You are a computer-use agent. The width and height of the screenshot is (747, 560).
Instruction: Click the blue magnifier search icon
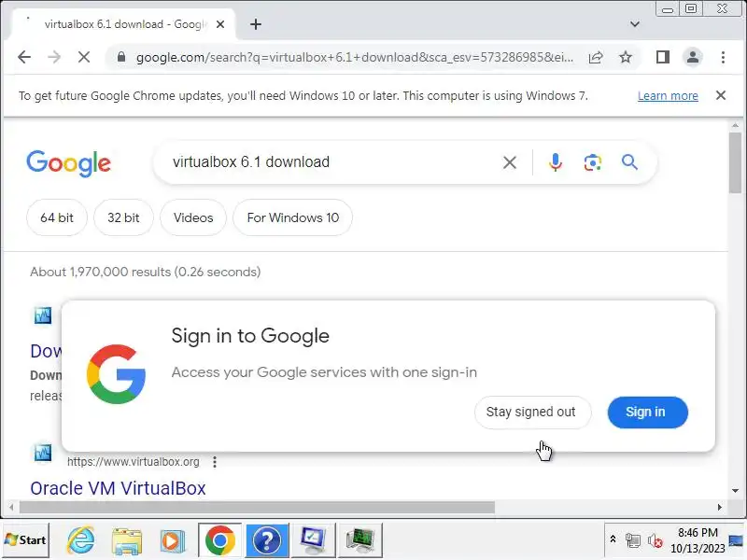pyautogui.click(x=629, y=162)
